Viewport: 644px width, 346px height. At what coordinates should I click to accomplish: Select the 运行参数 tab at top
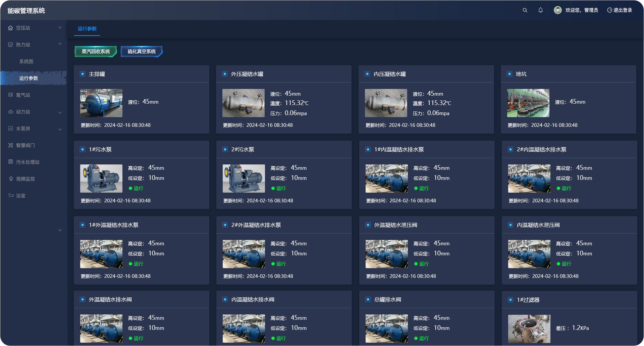[x=87, y=29]
